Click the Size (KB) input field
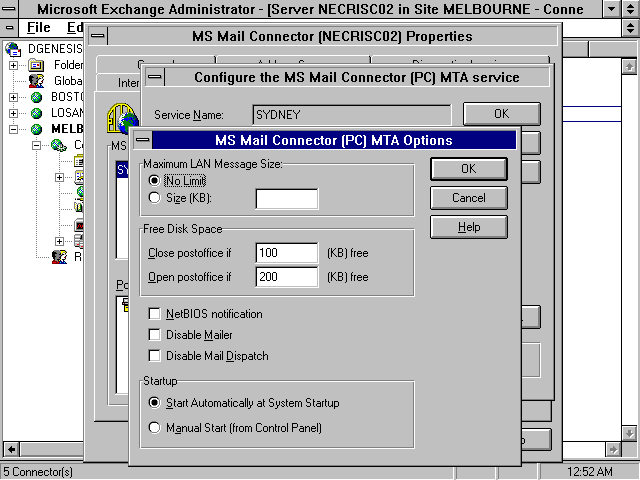 tap(287, 199)
